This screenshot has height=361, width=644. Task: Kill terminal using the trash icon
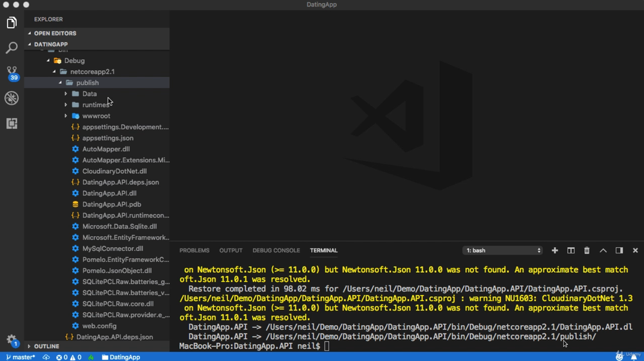click(587, 250)
